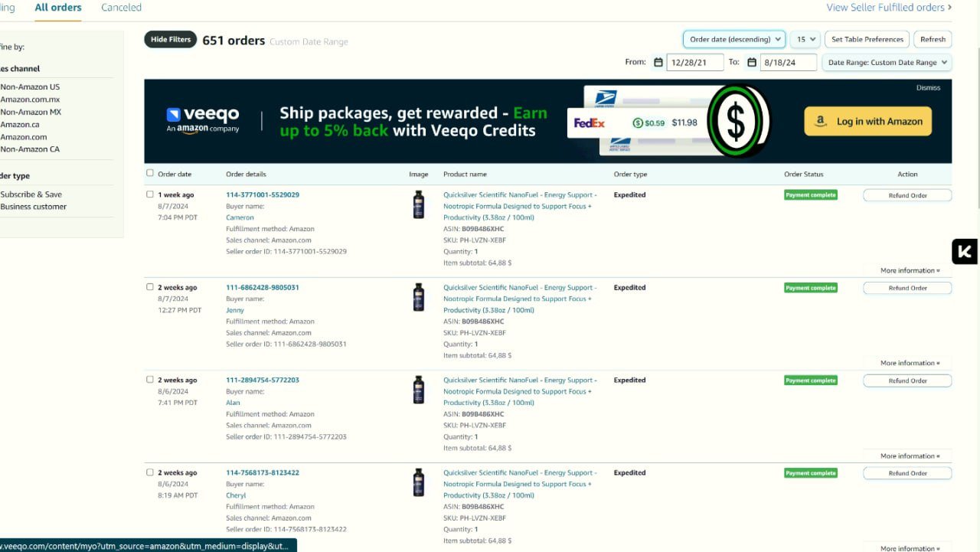The height and width of the screenshot is (552, 980).
Task: Click the black K extension icon
Action: 965,251
